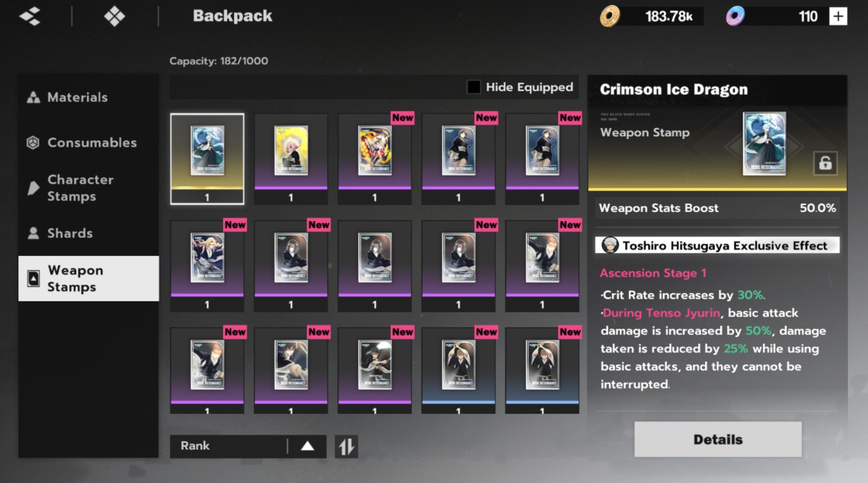Expand the Rank sort dropdown
Screen dimensions: 868x483
pos(248,446)
